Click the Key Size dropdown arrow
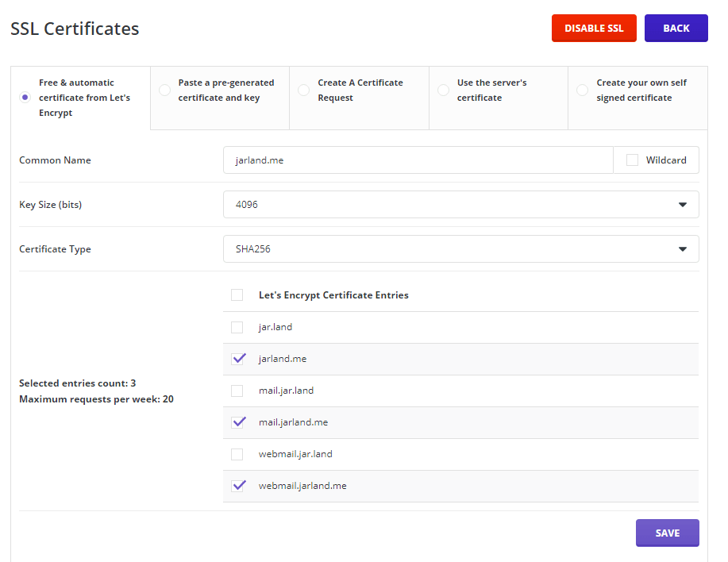The height and width of the screenshot is (562, 728). coord(682,205)
